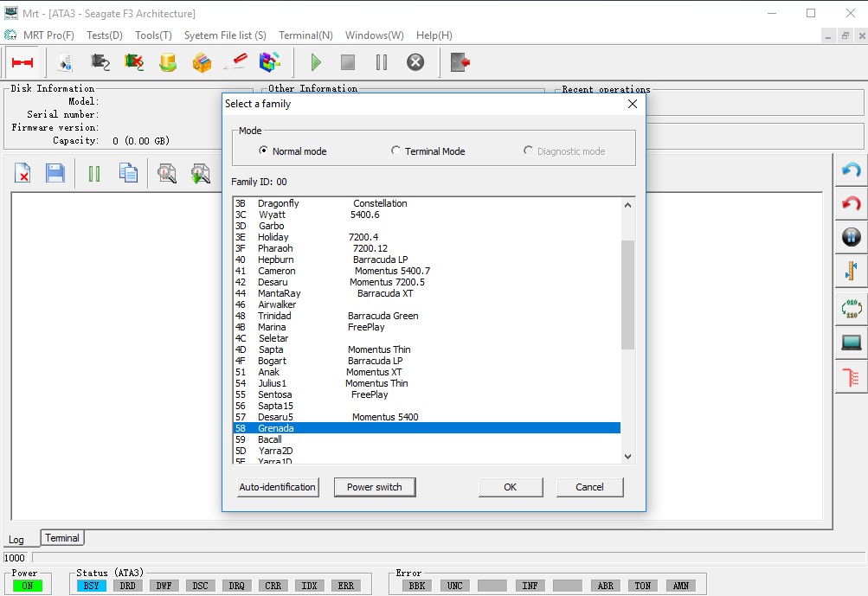Select the 3C Wyatt 5400.6 row
This screenshot has width=868, height=596.
point(427,215)
